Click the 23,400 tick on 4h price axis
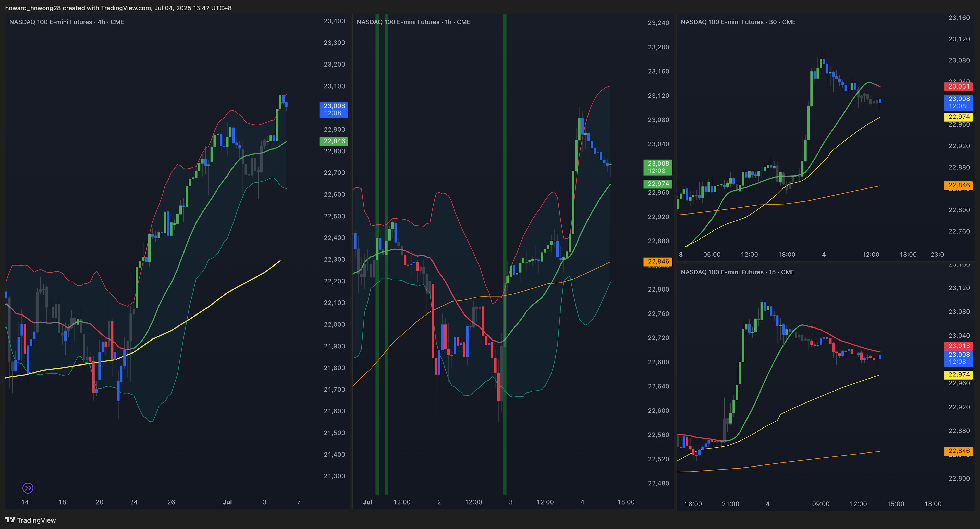Viewport: 980px width, 529px height. (334, 21)
